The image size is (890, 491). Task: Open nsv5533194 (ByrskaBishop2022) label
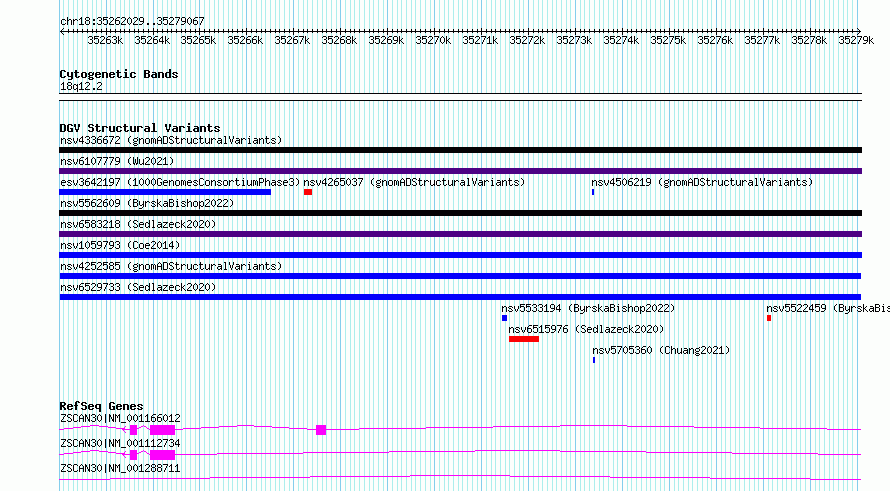pos(588,308)
